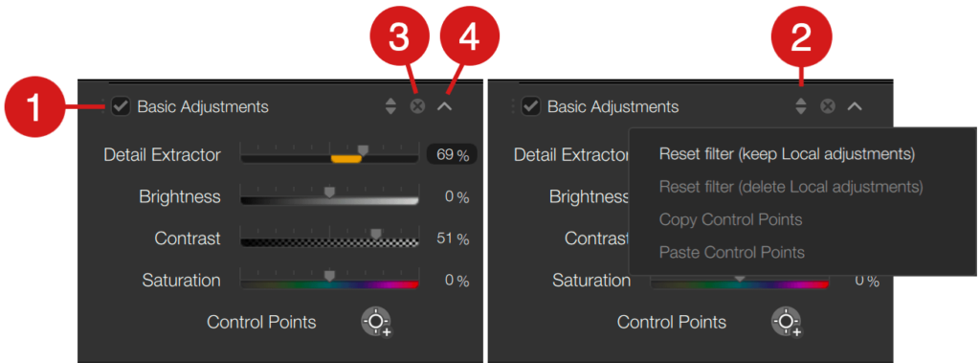
Task: Select Copy Control Points menu entry
Action: [730, 219]
